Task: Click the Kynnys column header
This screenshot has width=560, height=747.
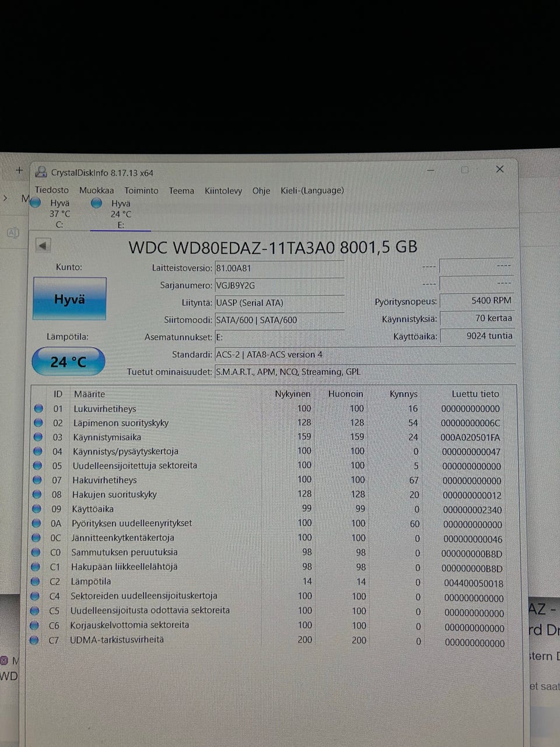Action: 404,394
